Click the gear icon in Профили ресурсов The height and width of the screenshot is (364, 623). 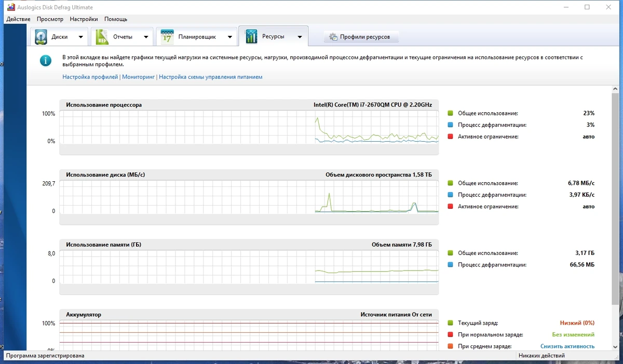click(x=333, y=37)
